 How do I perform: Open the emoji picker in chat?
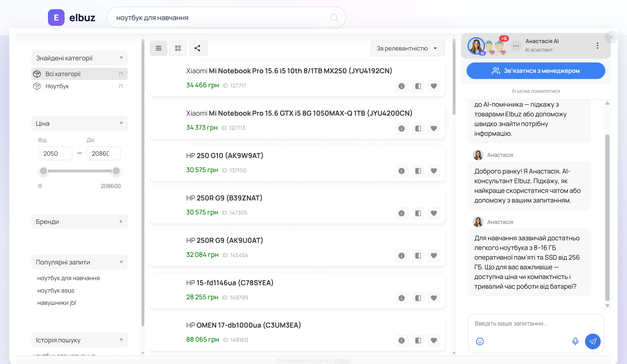(480, 341)
